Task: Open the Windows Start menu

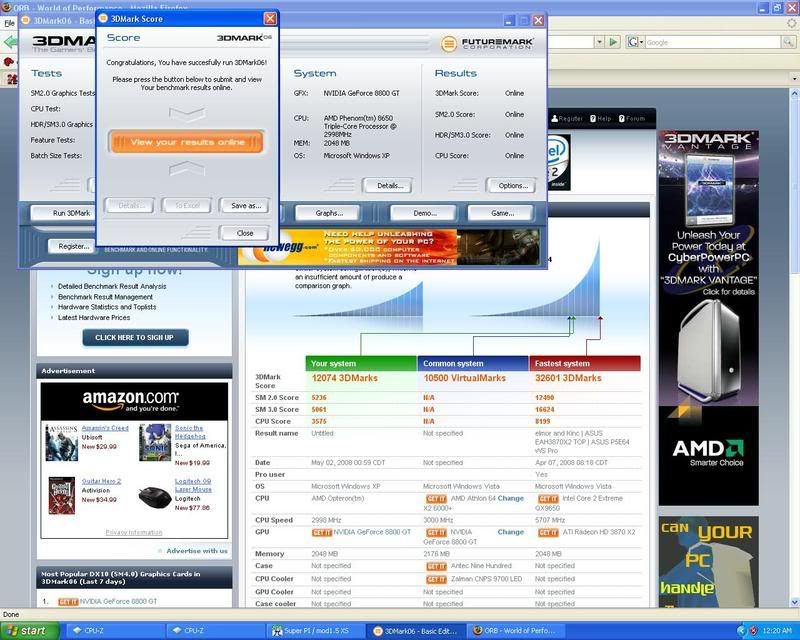Action: [x=32, y=630]
